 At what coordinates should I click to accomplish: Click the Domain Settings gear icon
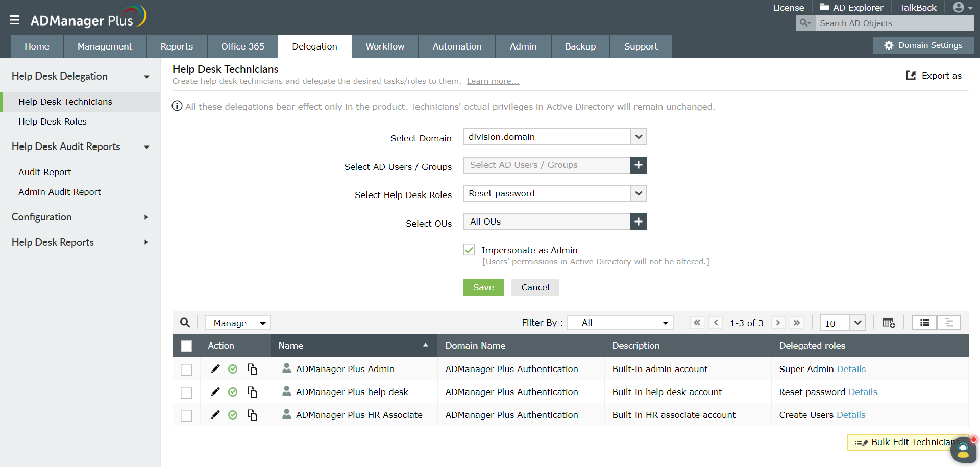(889, 45)
